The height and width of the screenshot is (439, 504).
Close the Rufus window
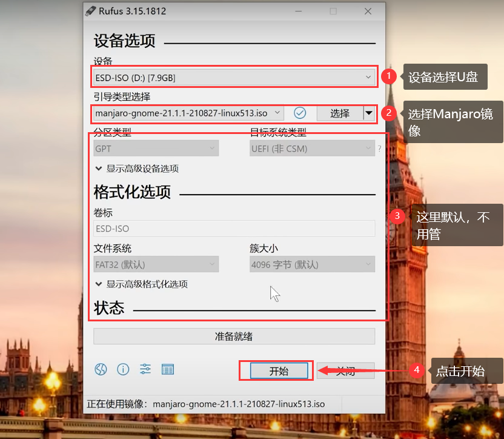[368, 12]
